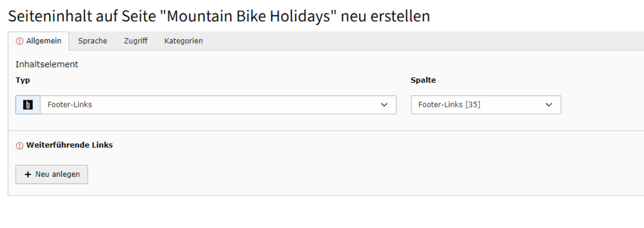
Task: Switch to the Sprache tab
Action: pos(93,41)
